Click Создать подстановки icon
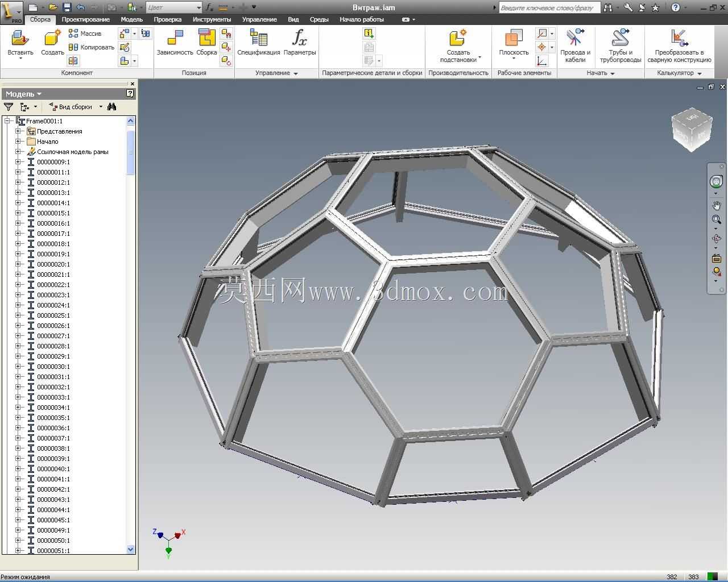The width and height of the screenshot is (728, 582). (x=458, y=38)
